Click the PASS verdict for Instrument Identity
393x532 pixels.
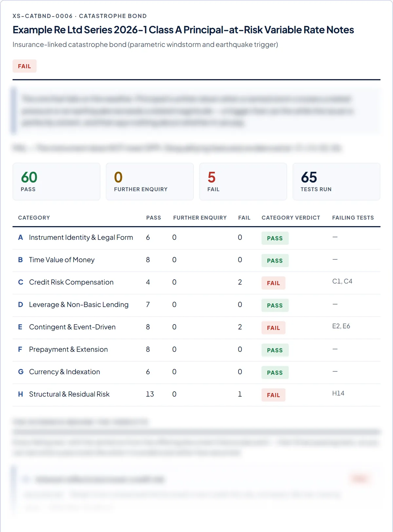(275, 238)
